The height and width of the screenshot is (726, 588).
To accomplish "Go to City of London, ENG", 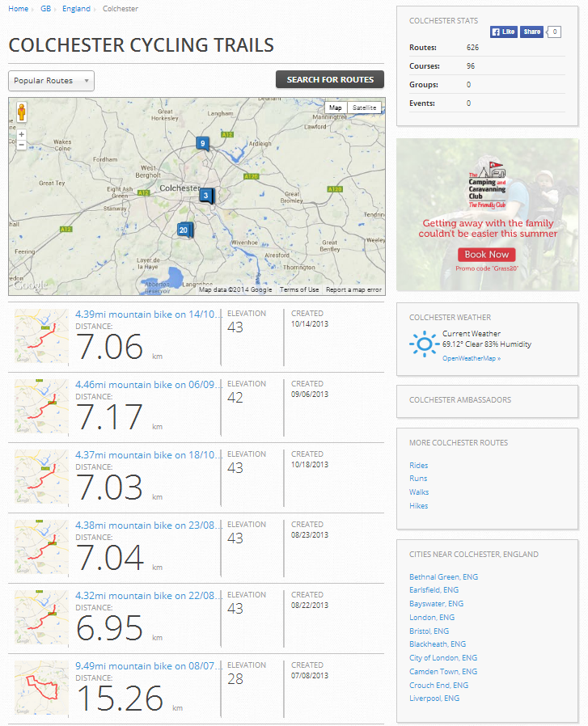I will [443, 658].
